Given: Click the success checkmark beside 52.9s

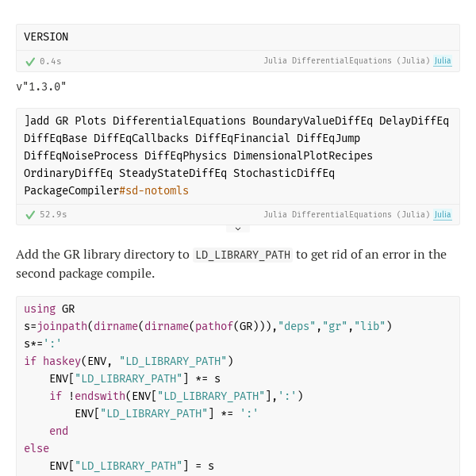Looking at the screenshot, I should (x=30, y=214).
